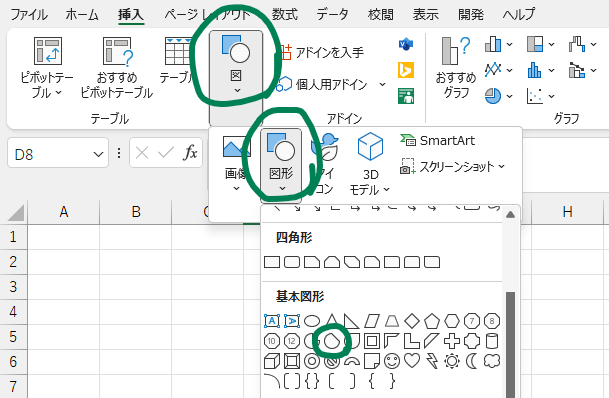Screen dimensions: 609x398
Task: Choose the Cross shape
Action: point(452,341)
